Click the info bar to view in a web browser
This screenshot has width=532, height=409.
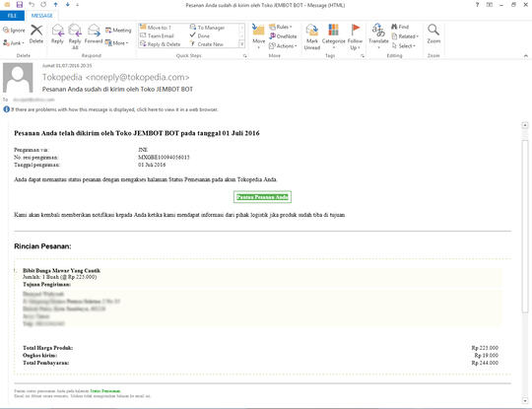pos(111,109)
